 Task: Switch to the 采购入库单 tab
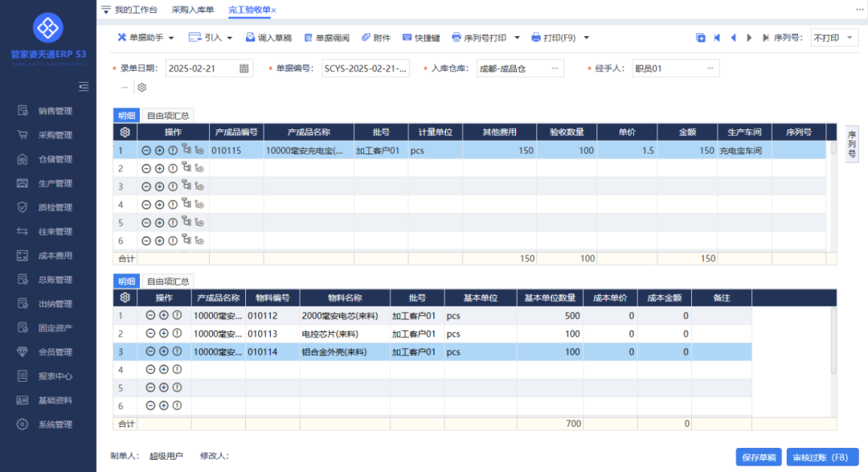[193, 10]
